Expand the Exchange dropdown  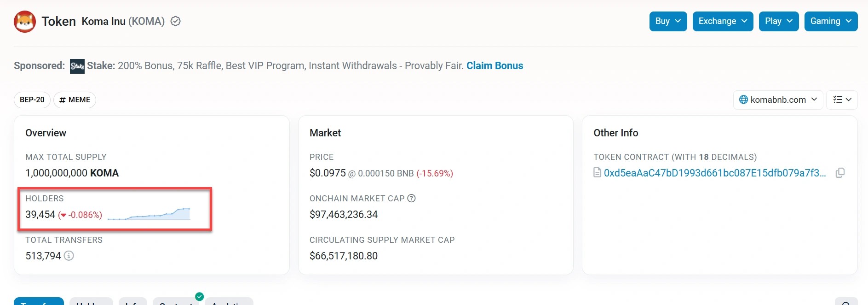[x=723, y=21]
